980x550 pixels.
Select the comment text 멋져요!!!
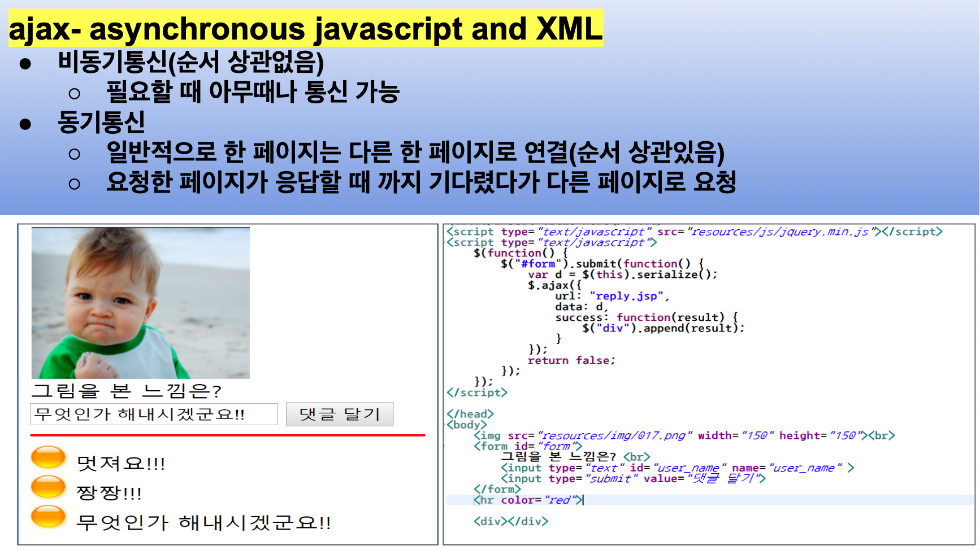point(120,464)
